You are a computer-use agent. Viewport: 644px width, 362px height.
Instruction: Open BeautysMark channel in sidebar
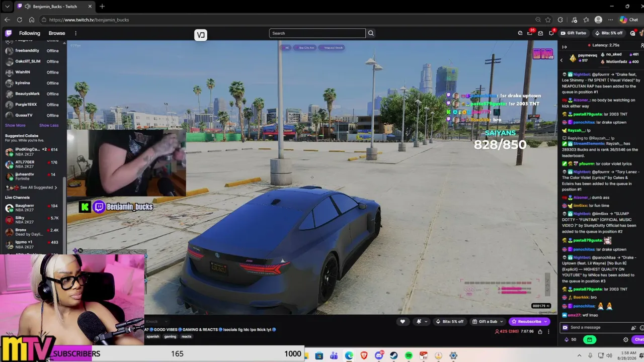[x=32, y=94]
